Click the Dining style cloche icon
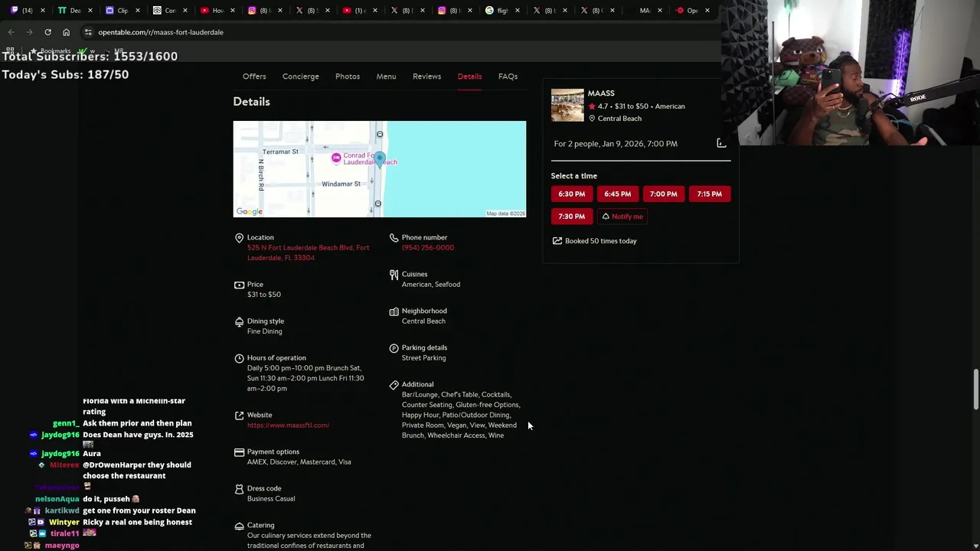 [x=239, y=321]
